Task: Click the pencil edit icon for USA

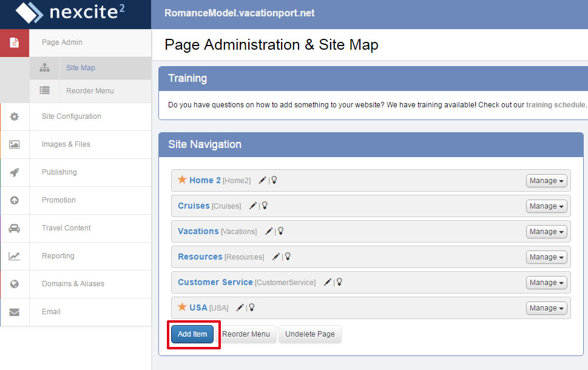Action: click(240, 308)
